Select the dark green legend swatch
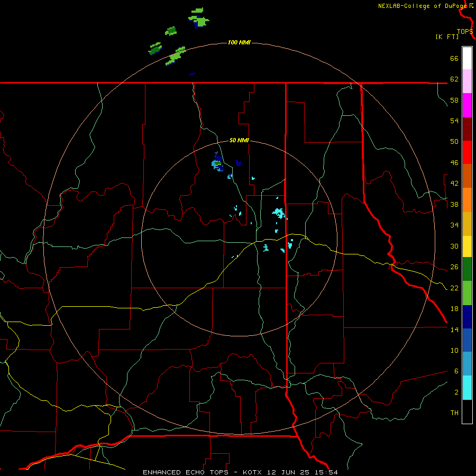Viewport: 476px width, 476px height. click(467, 269)
